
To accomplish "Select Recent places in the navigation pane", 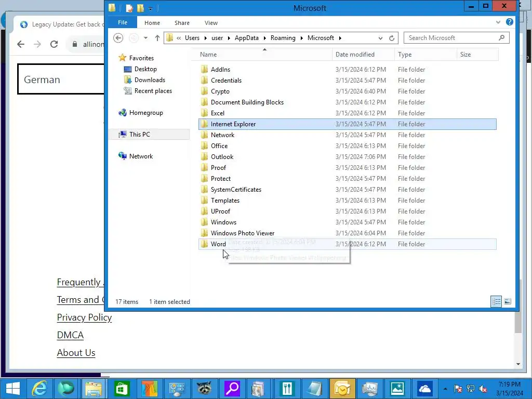I will 153,90.
